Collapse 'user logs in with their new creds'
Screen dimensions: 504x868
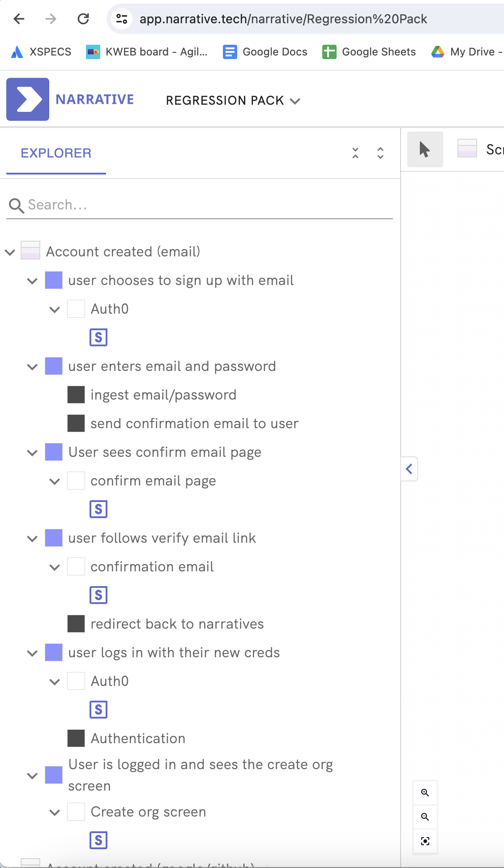coord(32,653)
